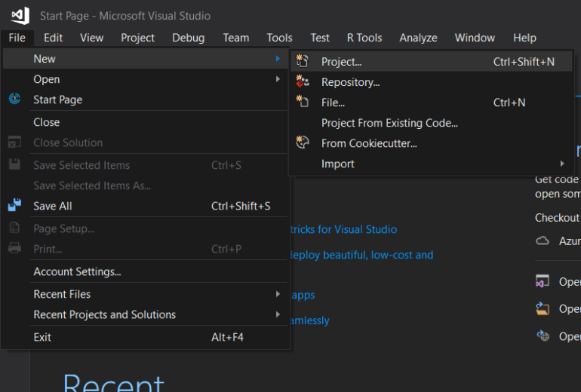Expand the Open submenu arrow
The image size is (581, 392).
coord(278,79)
